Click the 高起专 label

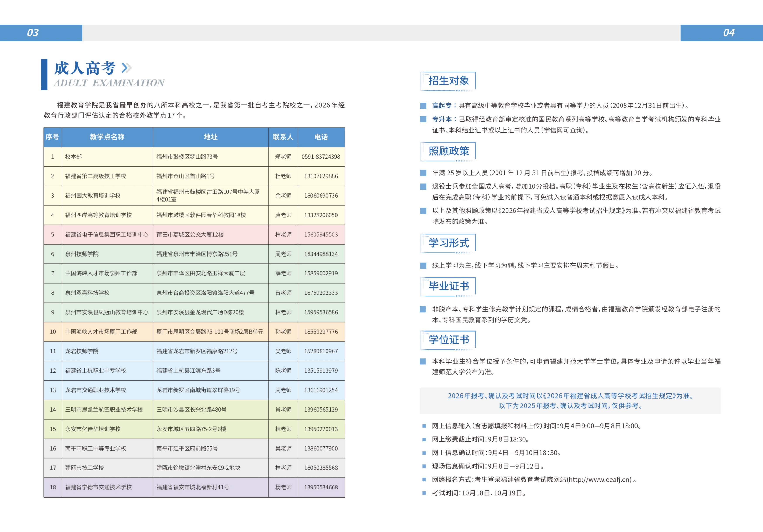442,106
